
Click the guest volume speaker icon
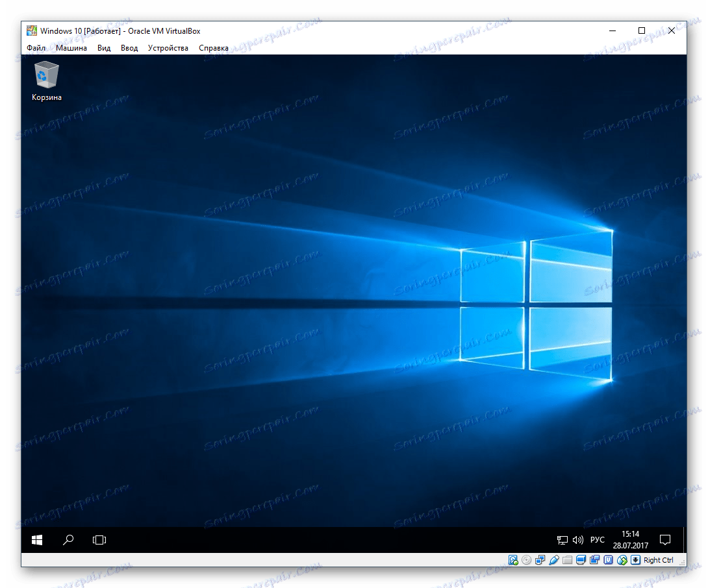click(578, 540)
